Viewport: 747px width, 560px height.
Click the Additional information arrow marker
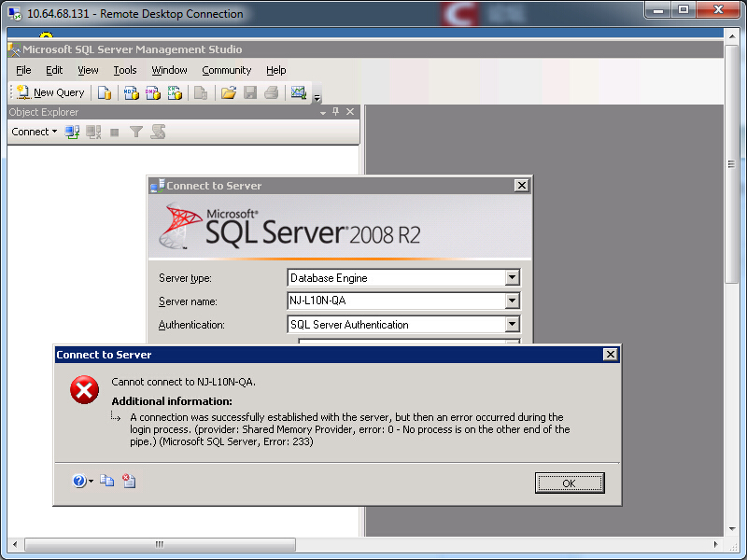(x=116, y=416)
